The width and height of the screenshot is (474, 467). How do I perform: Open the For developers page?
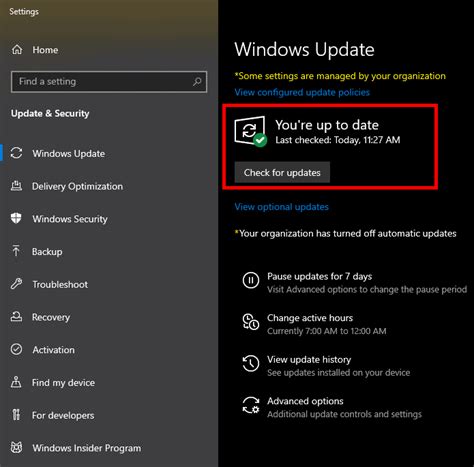[63, 415]
